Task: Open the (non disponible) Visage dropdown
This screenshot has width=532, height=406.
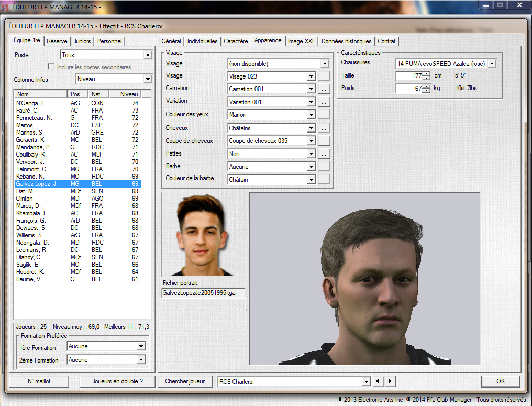Action: [x=325, y=64]
